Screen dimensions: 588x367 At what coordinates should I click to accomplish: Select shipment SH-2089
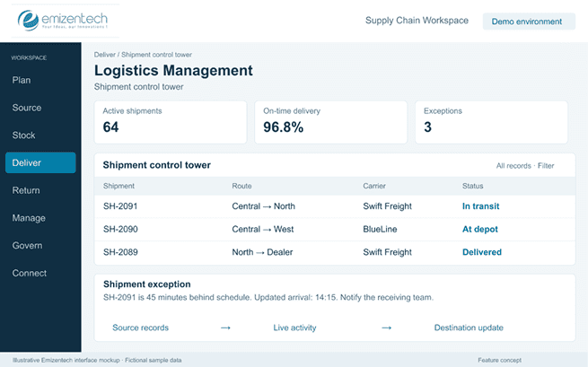(120, 252)
